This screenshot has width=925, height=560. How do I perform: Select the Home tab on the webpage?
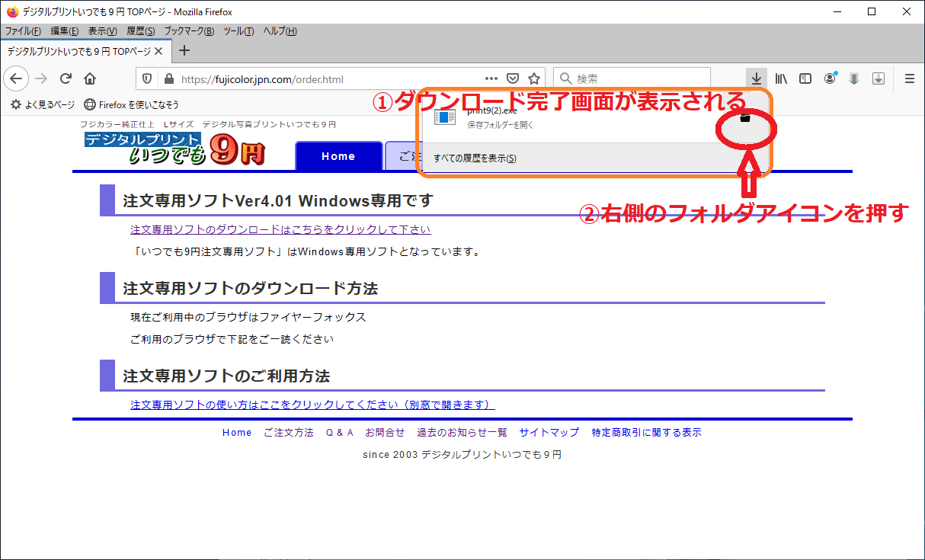[x=338, y=156]
